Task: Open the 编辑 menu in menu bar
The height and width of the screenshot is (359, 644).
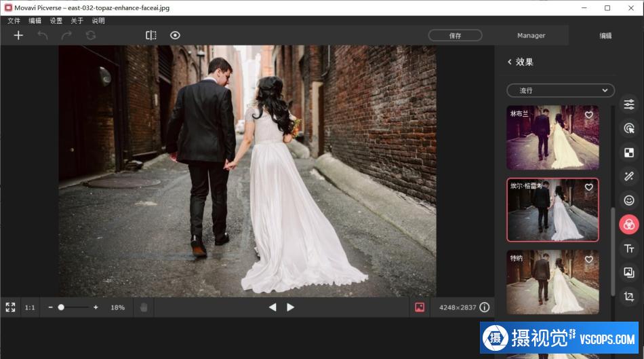Action: (35, 20)
